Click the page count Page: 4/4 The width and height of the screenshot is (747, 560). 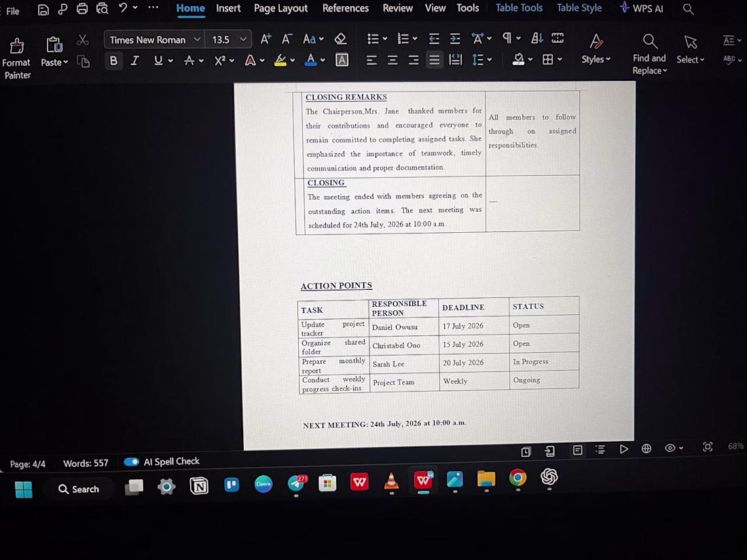tap(28, 464)
